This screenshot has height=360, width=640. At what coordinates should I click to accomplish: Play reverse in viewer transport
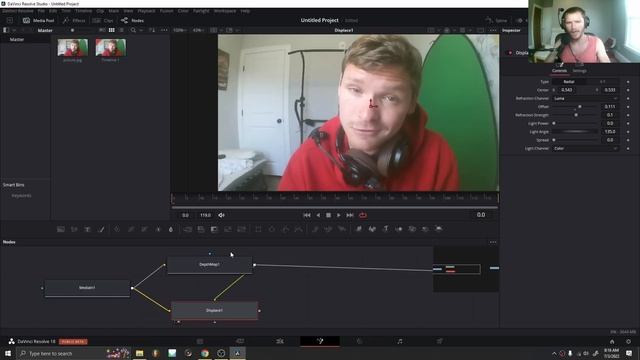point(318,215)
